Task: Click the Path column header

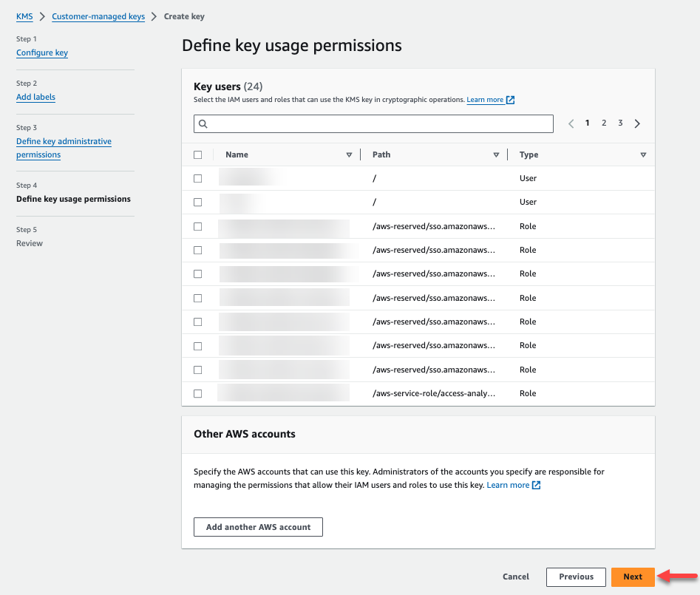Action: [x=381, y=155]
